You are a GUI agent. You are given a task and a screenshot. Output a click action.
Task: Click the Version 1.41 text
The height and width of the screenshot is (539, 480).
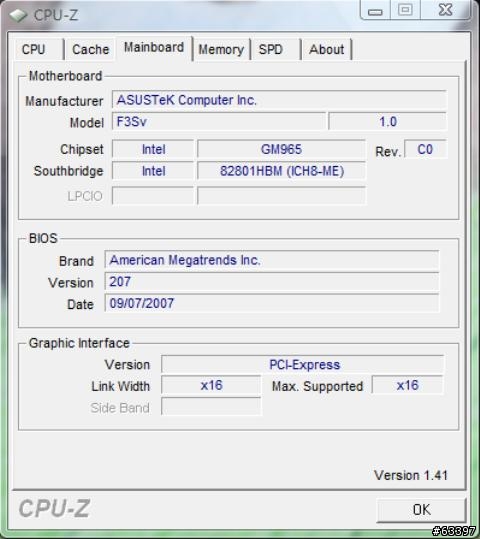coord(411,475)
